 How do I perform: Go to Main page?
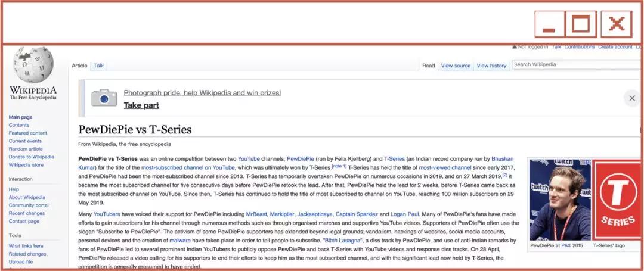click(20, 117)
